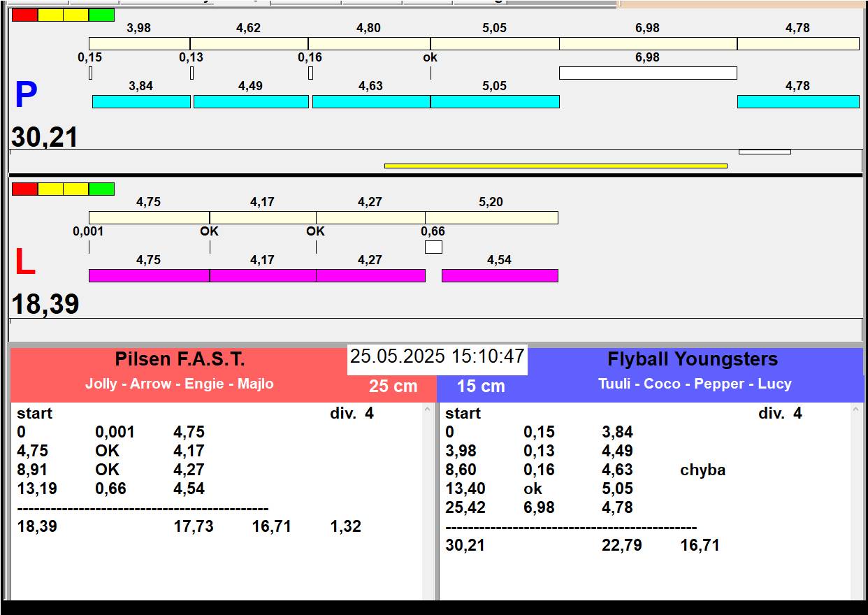Click the red start light in lane P

pos(24,15)
